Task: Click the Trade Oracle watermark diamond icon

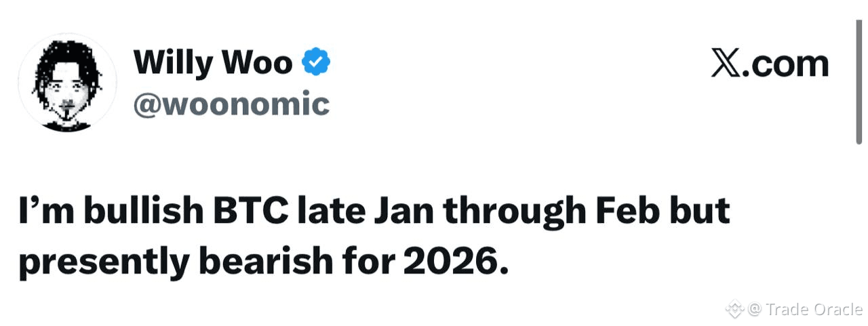Action: (x=735, y=310)
